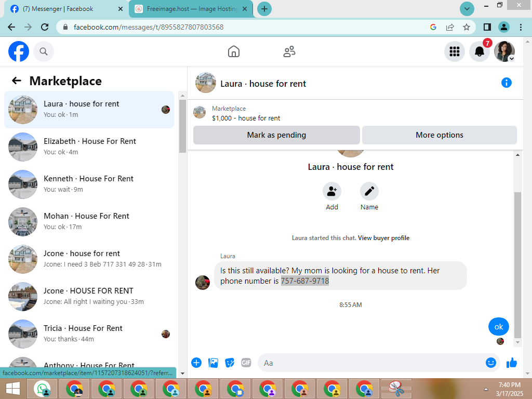Open more actions plus icon
The height and width of the screenshot is (399, 532).
click(x=196, y=363)
